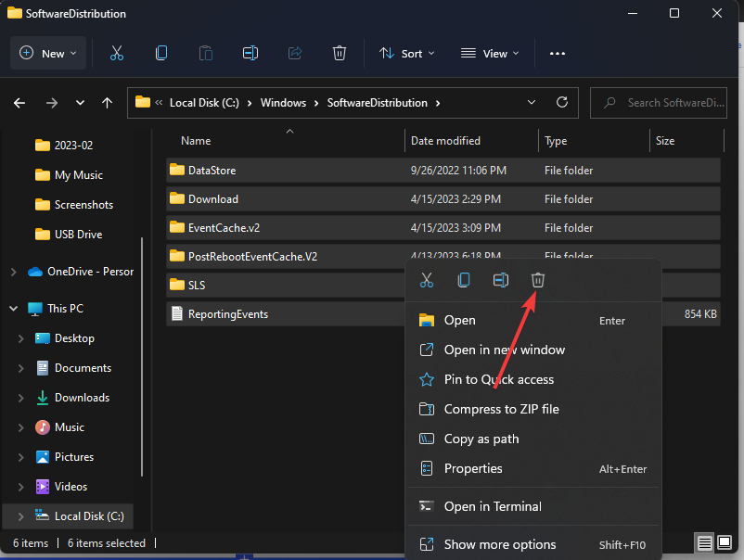Screen dimensions: 744x560
Task: Expand the Local Disk (C:) tree node
Action: pyautogui.click(x=21, y=516)
